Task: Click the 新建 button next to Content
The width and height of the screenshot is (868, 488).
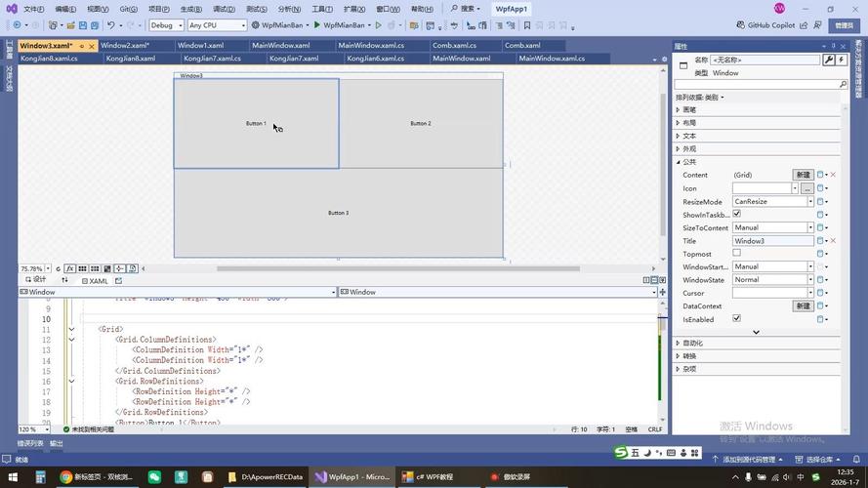Action: point(803,175)
